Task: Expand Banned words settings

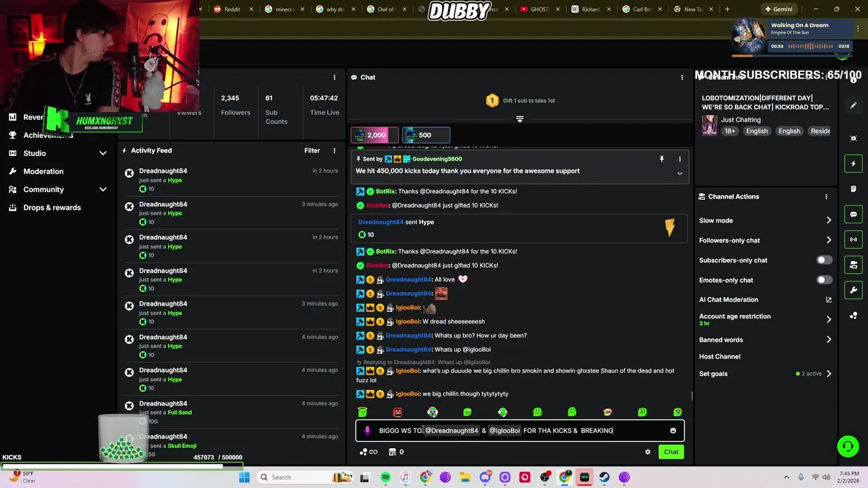Action: coord(829,340)
